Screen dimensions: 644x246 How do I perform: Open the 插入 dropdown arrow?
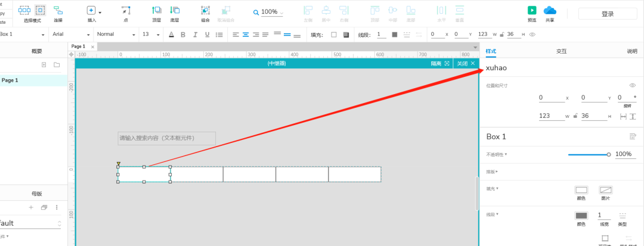click(x=100, y=13)
